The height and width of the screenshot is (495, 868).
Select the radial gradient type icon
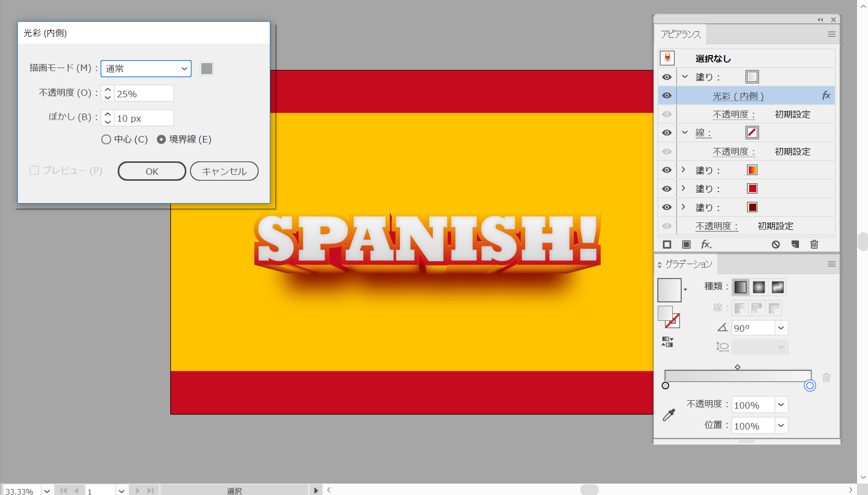[x=759, y=287]
